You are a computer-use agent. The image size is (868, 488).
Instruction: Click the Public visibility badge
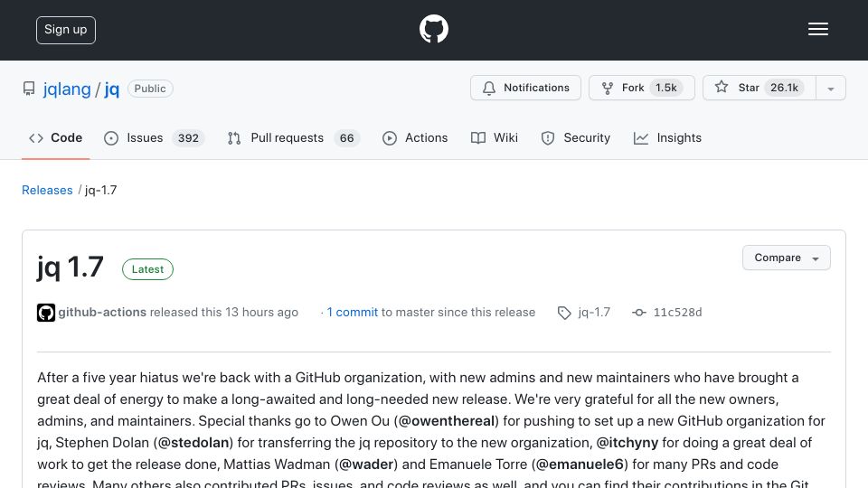tap(150, 89)
